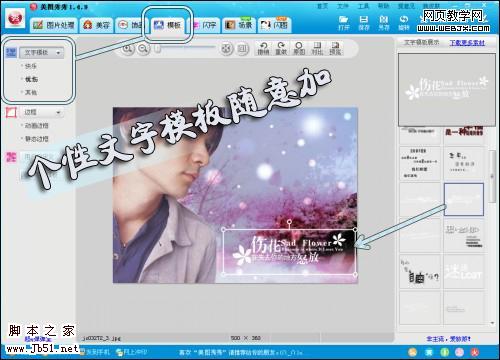Click the template list scrollbar
The width and height of the screenshot is (500, 360).
point(492,176)
